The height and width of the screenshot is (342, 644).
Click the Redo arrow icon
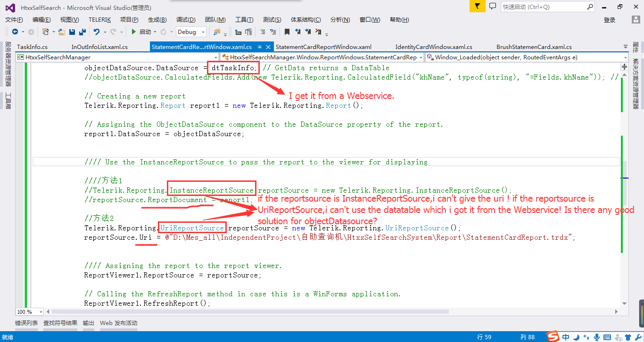click(x=113, y=32)
